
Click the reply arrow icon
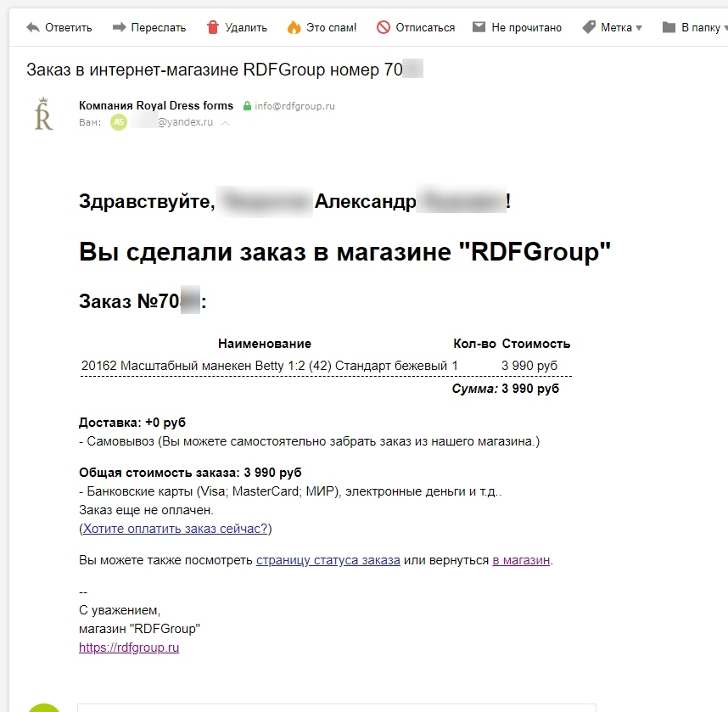pyautogui.click(x=33, y=27)
